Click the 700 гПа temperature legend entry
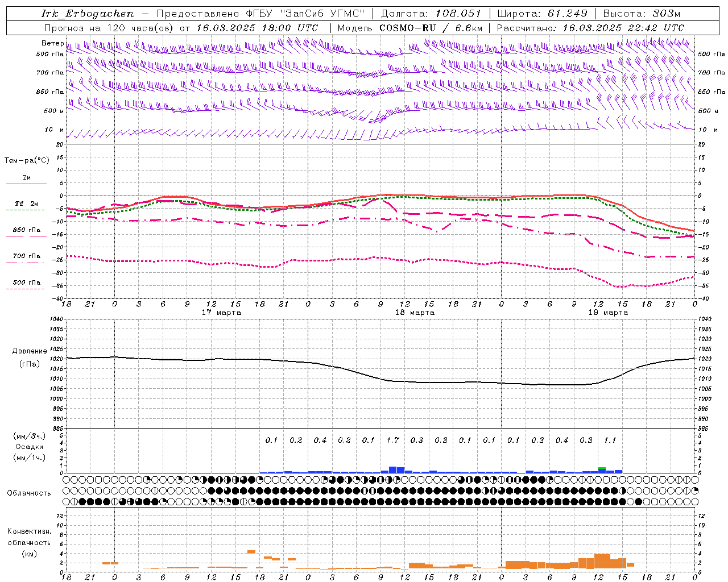The image size is (728, 582). click(27, 256)
